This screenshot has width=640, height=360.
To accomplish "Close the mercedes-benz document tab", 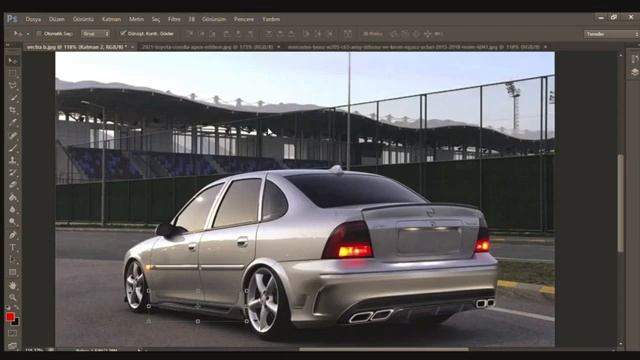I will 545,47.
